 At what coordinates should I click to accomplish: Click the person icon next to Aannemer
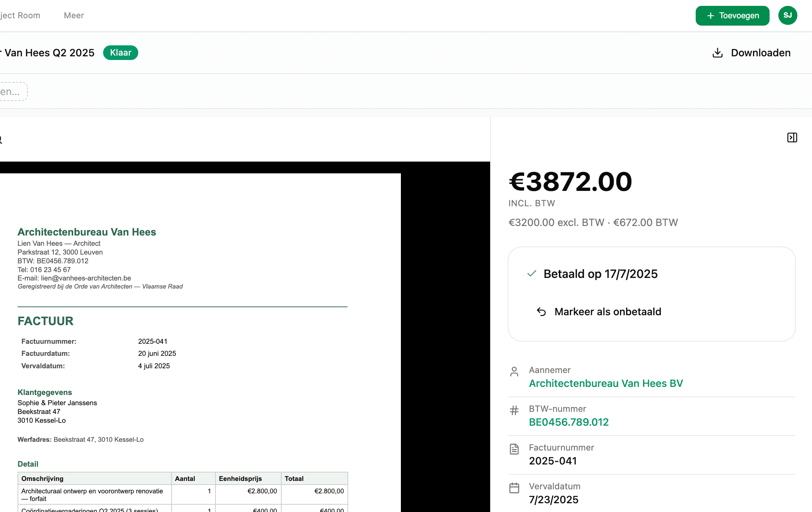coord(514,372)
